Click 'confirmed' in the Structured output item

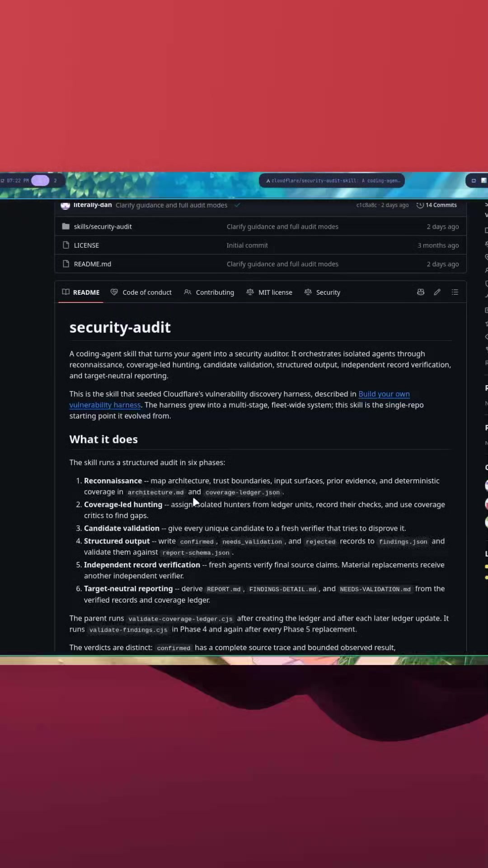tap(197, 542)
